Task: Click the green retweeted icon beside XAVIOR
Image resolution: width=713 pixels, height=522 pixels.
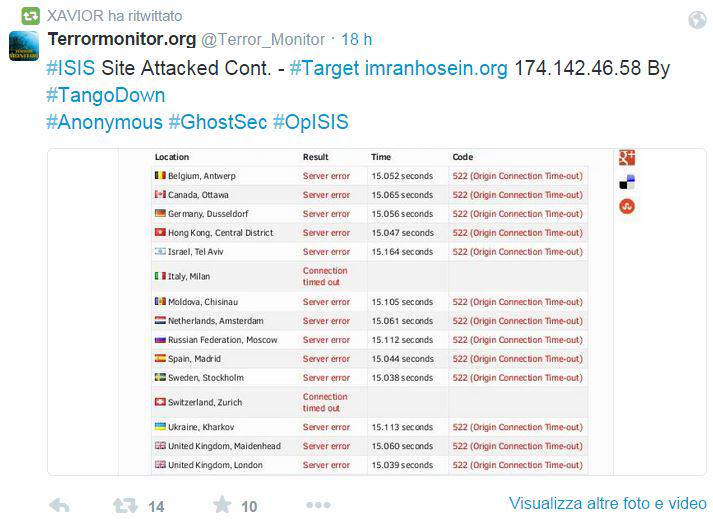Action: click(31, 17)
